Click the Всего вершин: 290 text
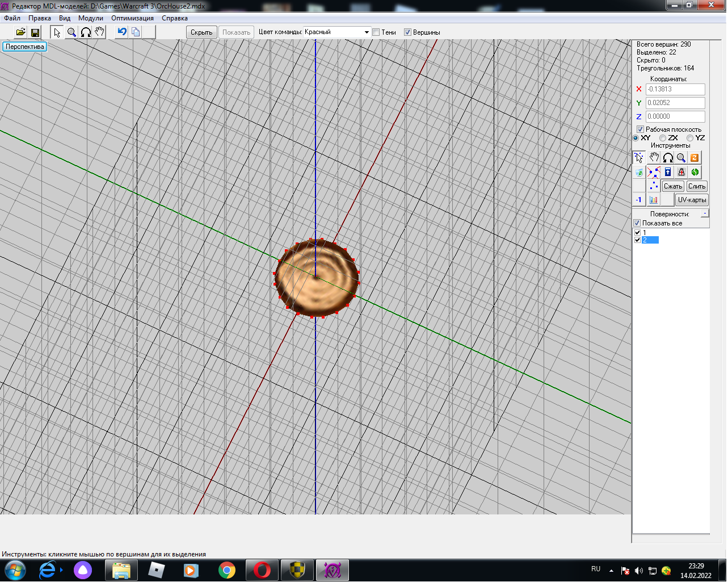Image resolution: width=728 pixels, height=582 pixels. 664,44
